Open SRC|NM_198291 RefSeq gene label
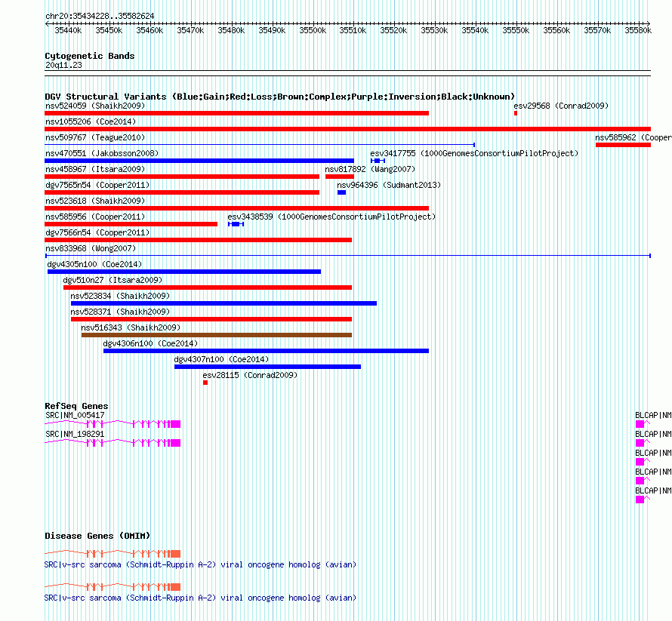This screenshot has height=621, width=672. [x=75, y=434]
